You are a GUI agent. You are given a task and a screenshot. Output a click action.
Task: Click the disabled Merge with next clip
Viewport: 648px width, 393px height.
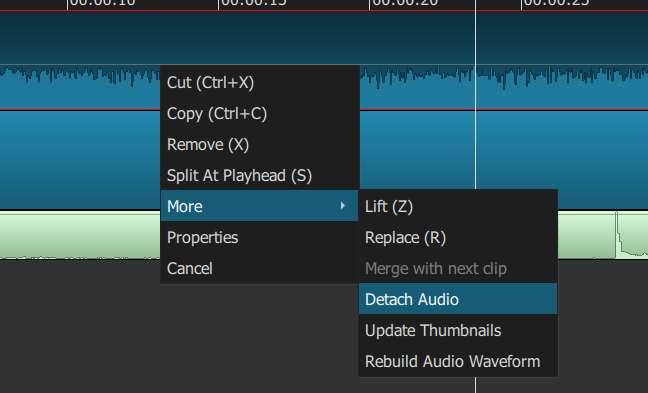(458, 268)
